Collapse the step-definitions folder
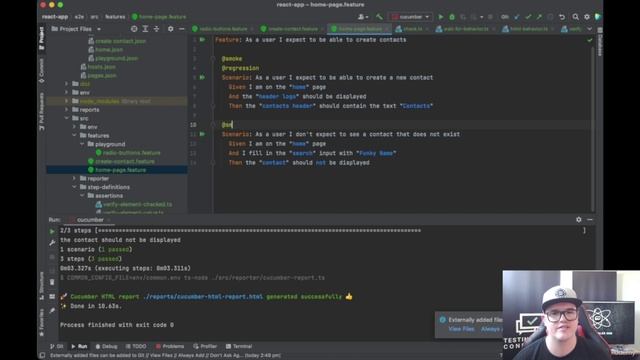 [x=74, y=187]
